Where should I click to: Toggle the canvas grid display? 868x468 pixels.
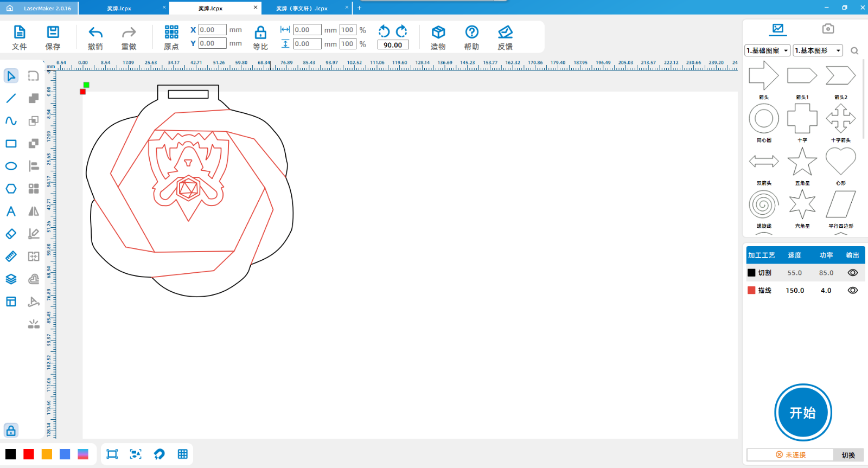tap(183, 454)
